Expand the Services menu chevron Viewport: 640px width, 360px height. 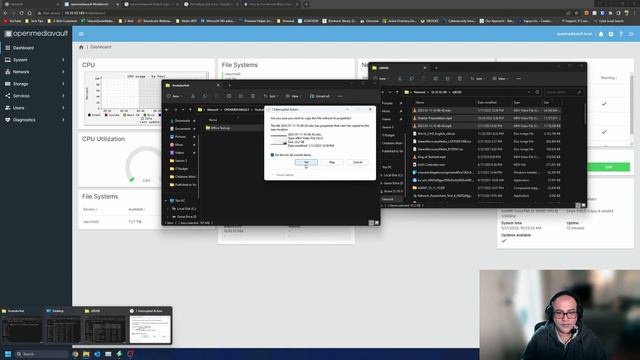pos(63,96)
